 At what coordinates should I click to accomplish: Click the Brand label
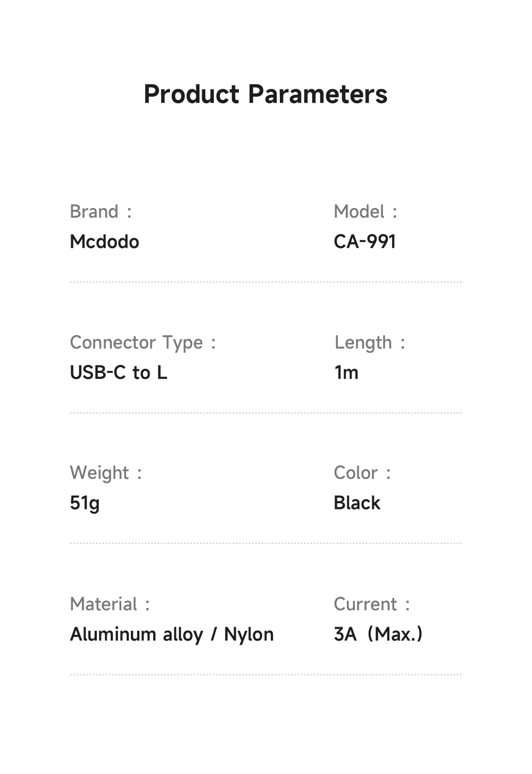94,212
